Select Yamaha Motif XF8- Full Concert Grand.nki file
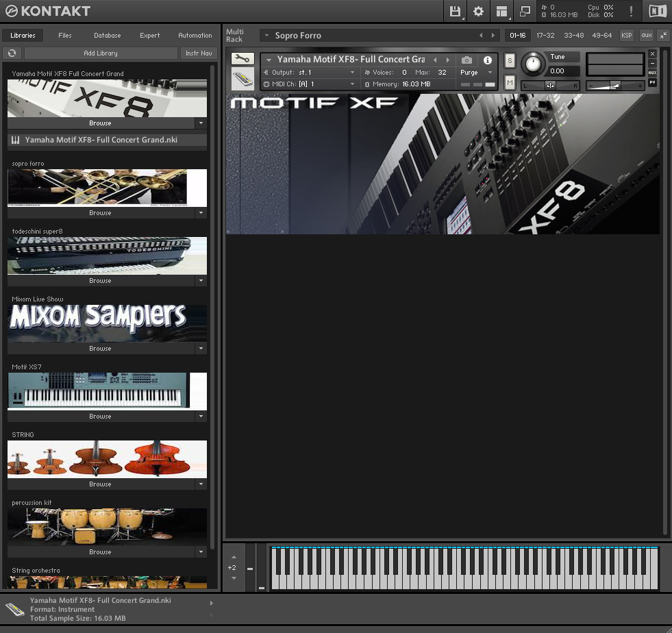Viewport: 672px width, 633px height. click(107, 140)
